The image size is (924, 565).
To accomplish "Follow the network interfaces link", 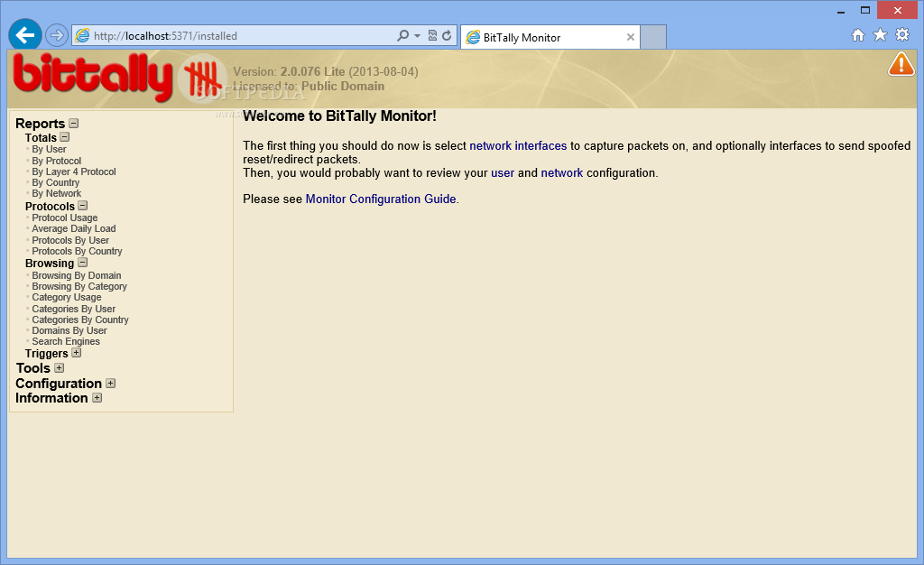I will [x=518, y=145].
